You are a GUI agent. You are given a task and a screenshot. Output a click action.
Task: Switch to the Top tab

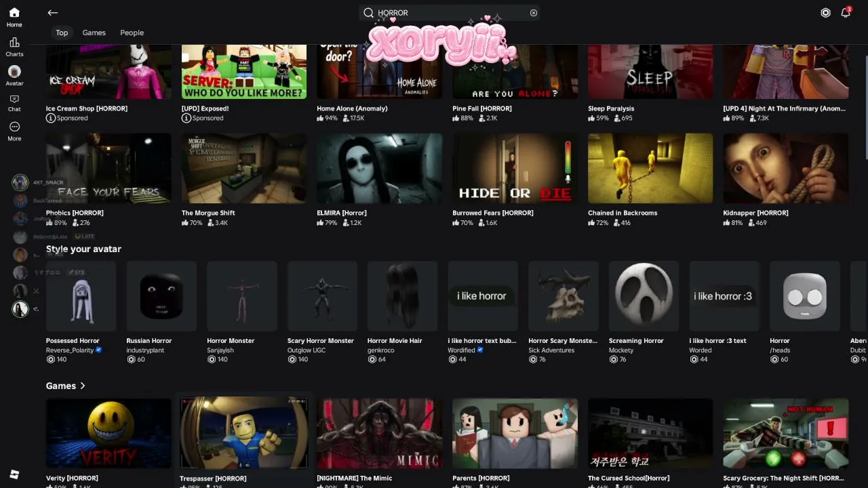pos(62,33)
